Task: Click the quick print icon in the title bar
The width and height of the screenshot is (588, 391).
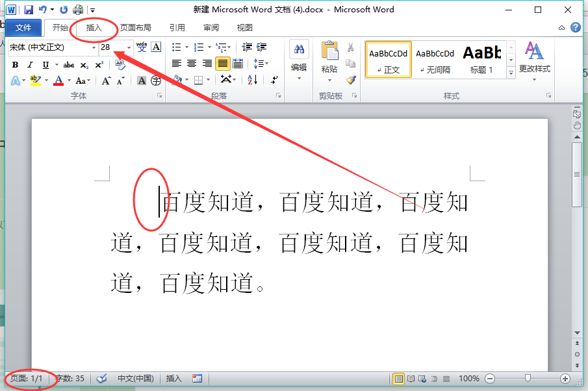Action: pyautogui.click(x=78, y=10)
